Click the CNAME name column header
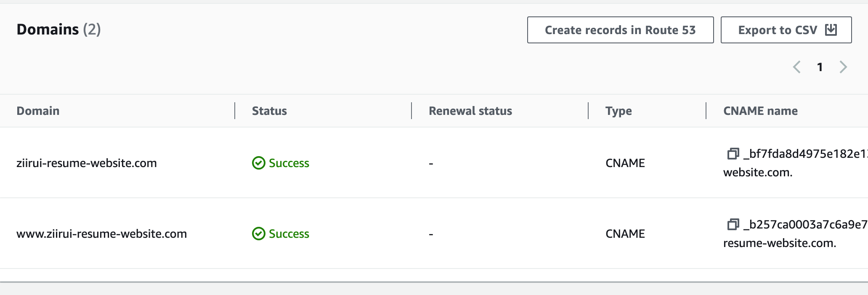The height and width of the screenshot is (295, 868). (x=760, y=111)
